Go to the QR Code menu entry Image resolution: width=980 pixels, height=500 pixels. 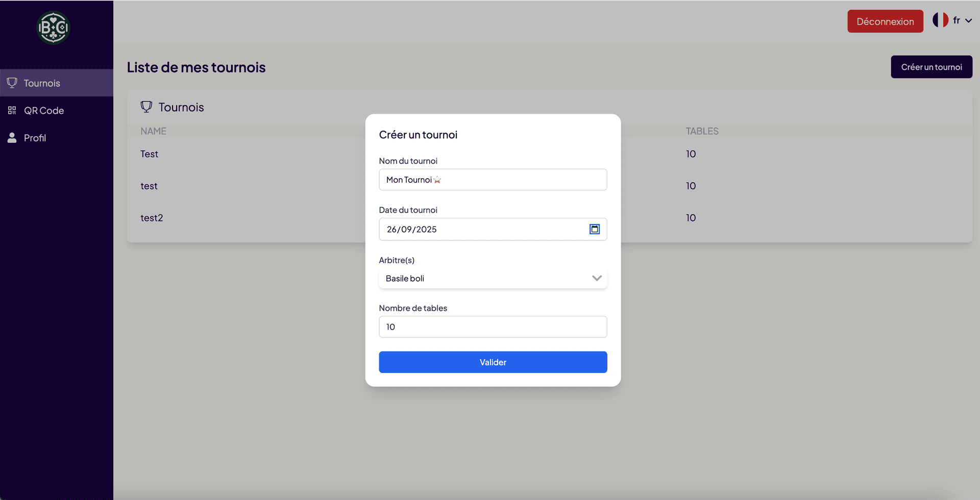tap(44, 111)
